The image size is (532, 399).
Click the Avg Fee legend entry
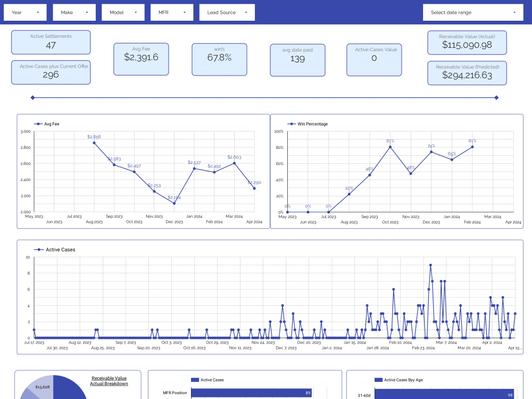(47, 124)
